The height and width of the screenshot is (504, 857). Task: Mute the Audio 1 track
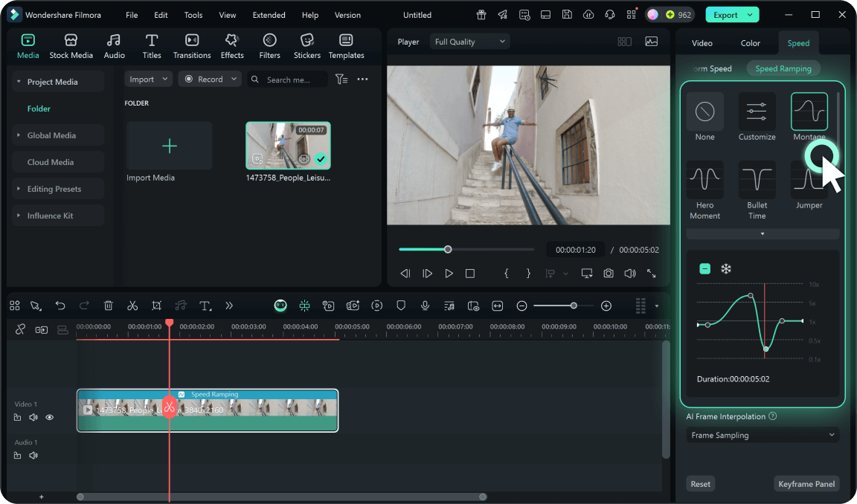pos(33,456)
